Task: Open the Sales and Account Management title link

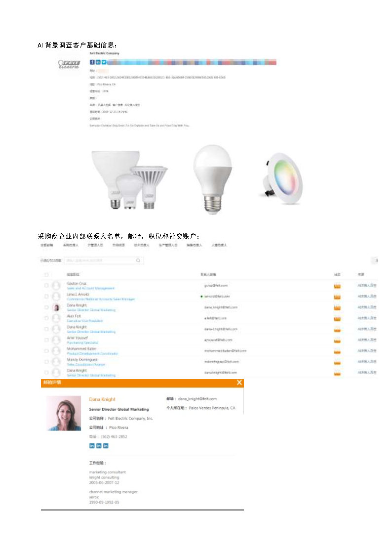Action: pos(91,289)
